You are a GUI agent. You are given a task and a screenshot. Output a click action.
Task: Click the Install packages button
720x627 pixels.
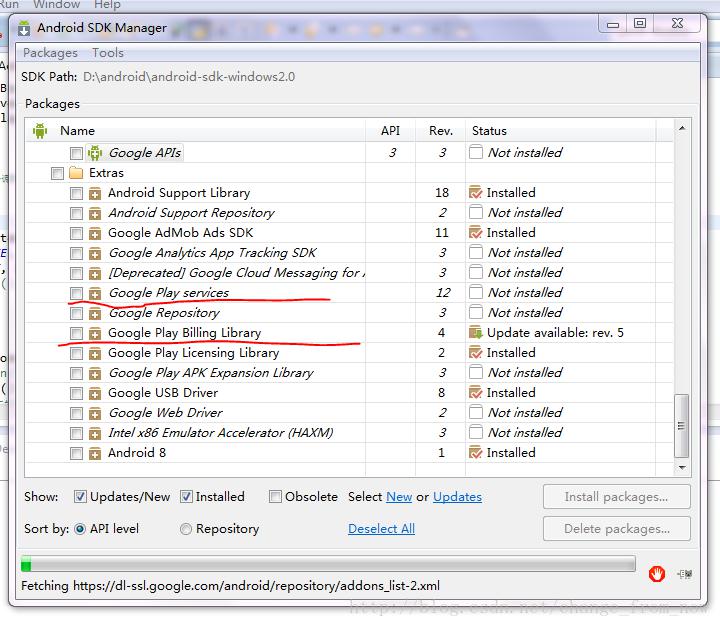point(616,497)
